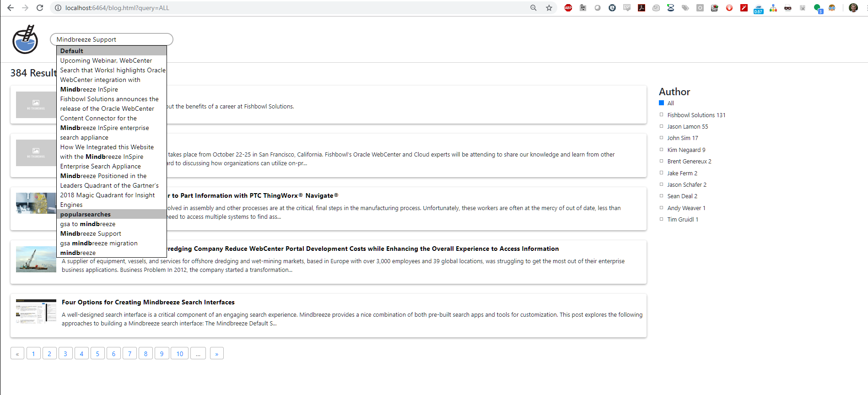Click the grey square O extension icon
This screenshot has width=868, height=395.
click(700, 8)
